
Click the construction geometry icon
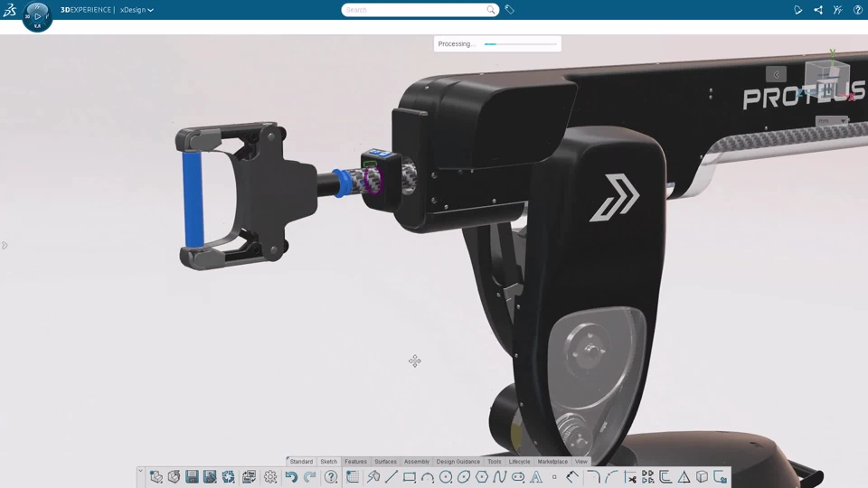tap(572, 477)
